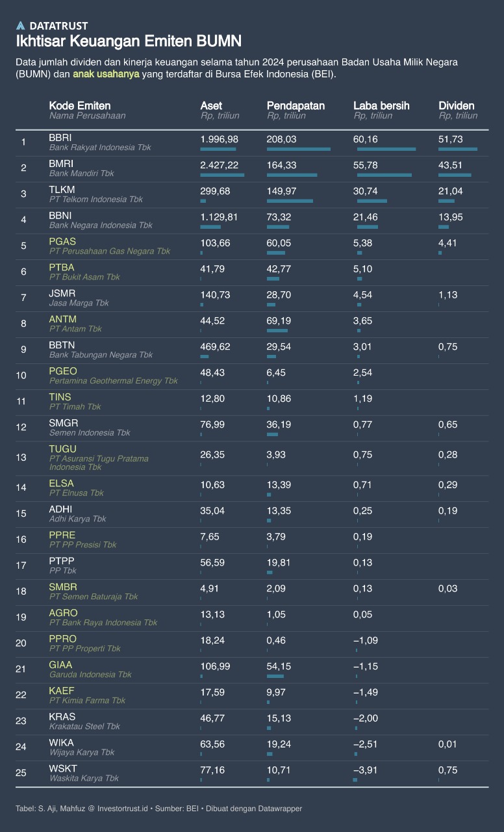The image size is (504, 832).
Task: Select the KAEF ticker code
Action: (61, 691)
